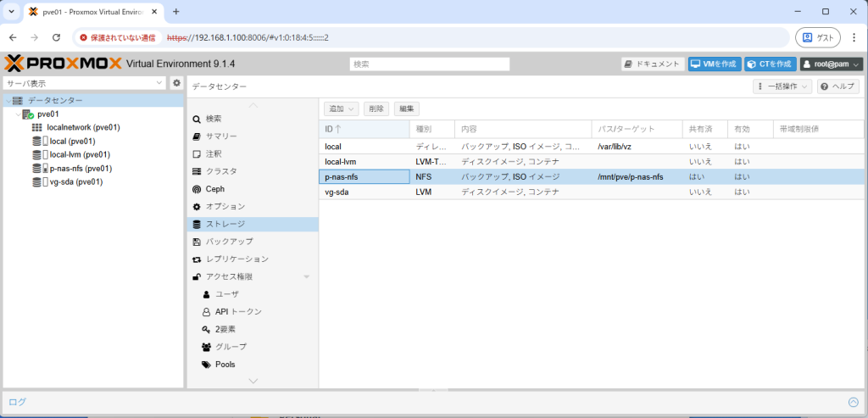
Task: Click unlock icon beside アクセス権限
Action: pos(197,276)
